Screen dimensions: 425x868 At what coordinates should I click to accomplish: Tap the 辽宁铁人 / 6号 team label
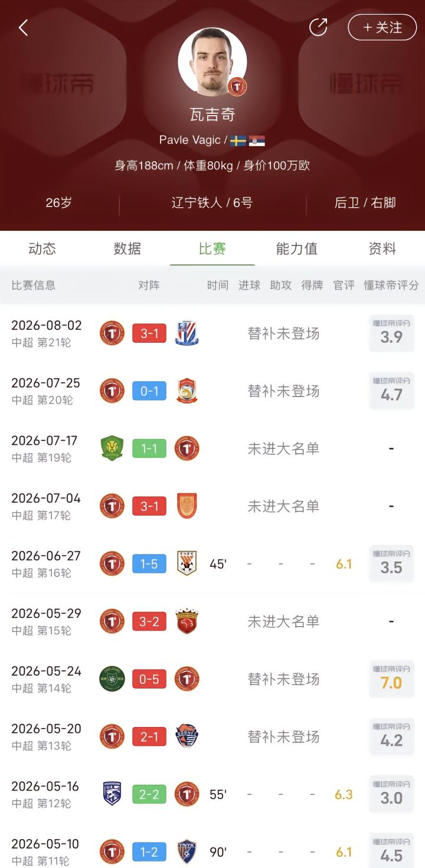click(212, 203)
